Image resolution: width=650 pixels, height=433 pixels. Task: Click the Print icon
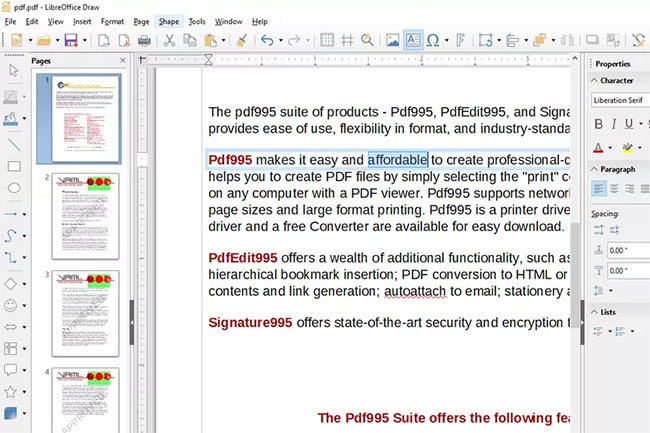144,40
